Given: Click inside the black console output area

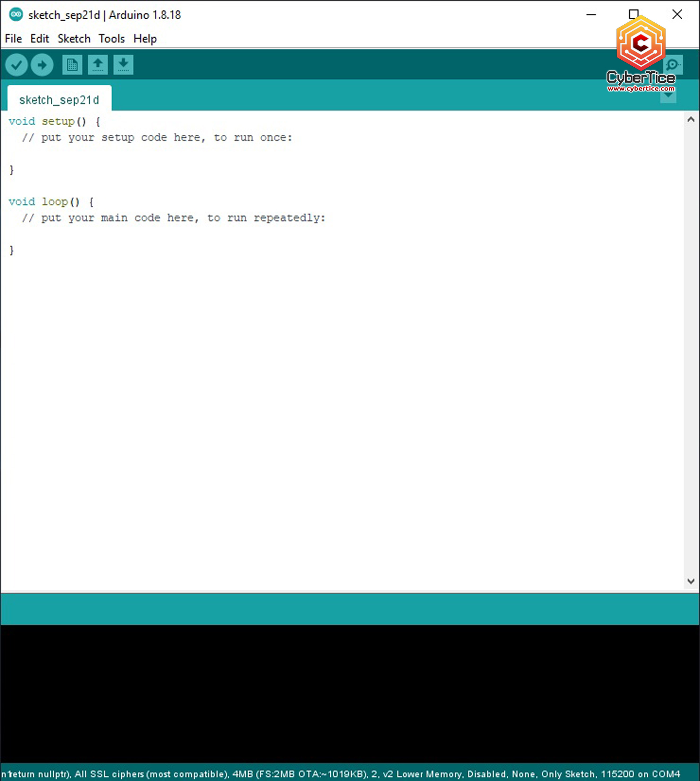Looking at the screenshot, I should pyautogui.click(x=350, y=693).
